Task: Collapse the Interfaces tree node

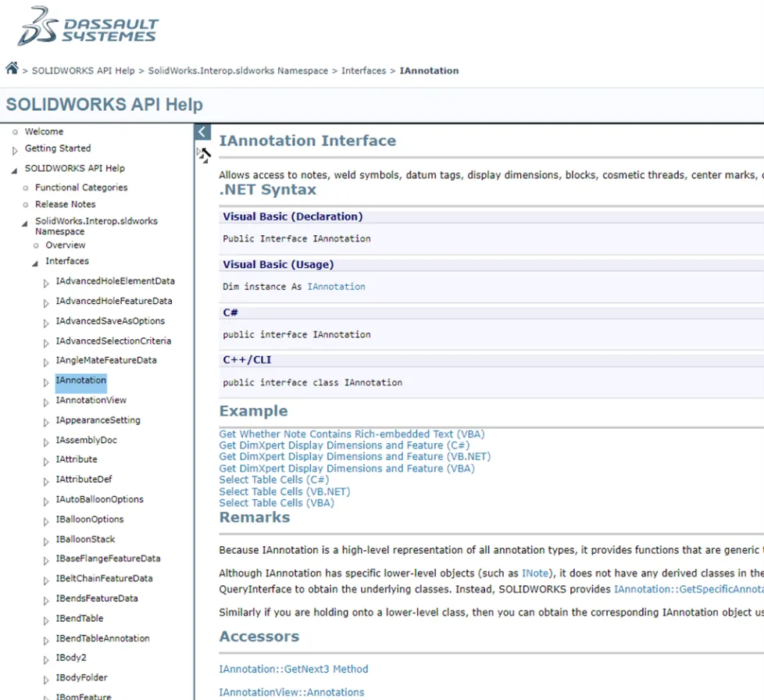Action: point(35,263)
